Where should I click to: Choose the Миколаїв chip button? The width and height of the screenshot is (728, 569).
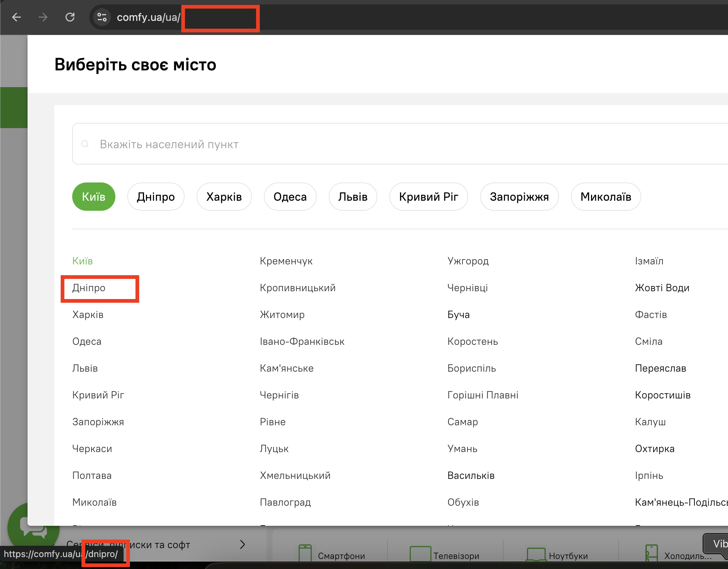coord(606,197)
